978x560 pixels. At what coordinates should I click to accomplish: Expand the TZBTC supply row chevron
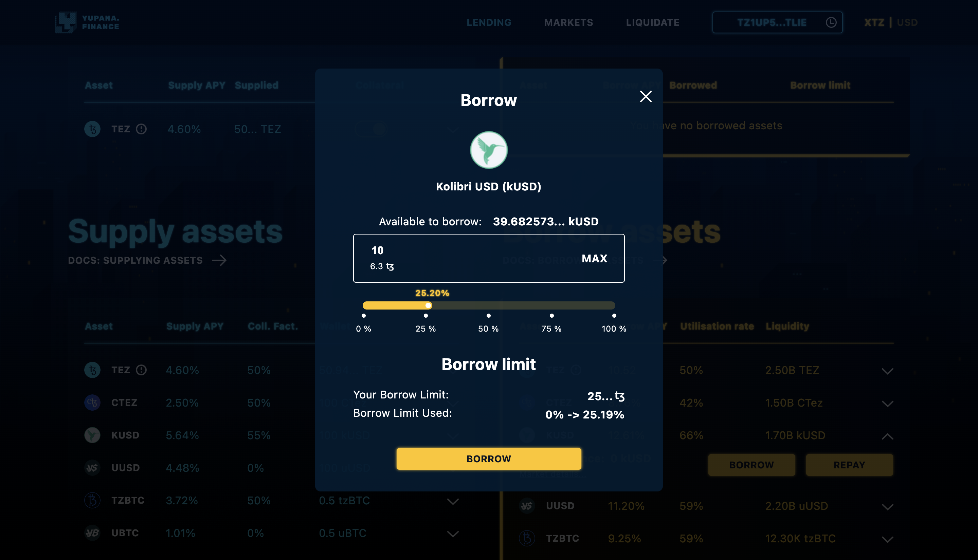click(453, 502)
